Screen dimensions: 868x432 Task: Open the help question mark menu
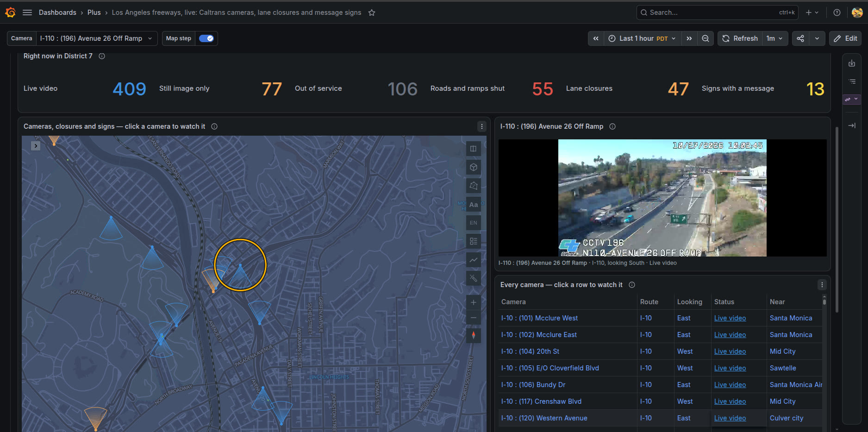pyautogui.click(x=837, y=13)
